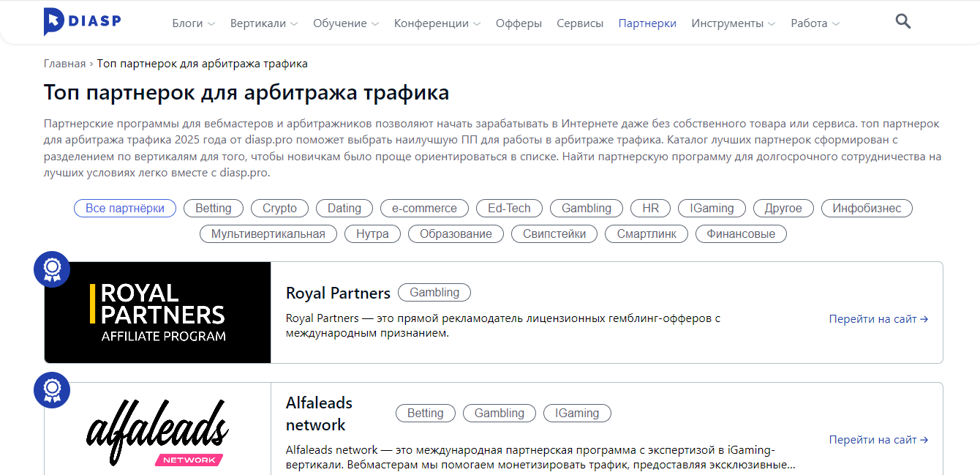Filter by Gambling in the filter bar
The width and height of the screenshot is (980, 475).
tap(587, 209)
